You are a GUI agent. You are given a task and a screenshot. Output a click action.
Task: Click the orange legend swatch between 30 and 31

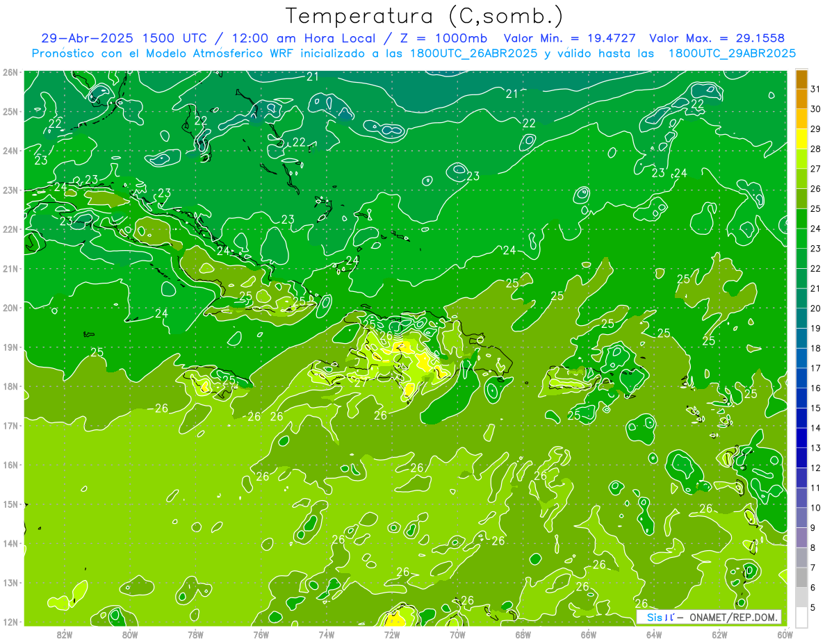pos(801,99)
